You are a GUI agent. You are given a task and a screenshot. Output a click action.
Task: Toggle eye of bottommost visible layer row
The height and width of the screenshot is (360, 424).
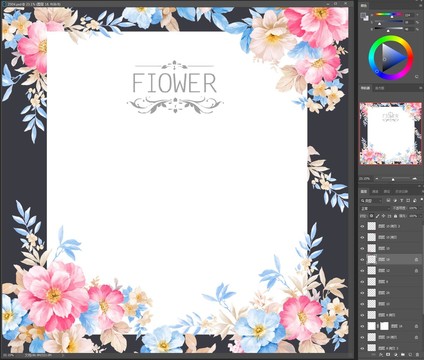(362, 348)
